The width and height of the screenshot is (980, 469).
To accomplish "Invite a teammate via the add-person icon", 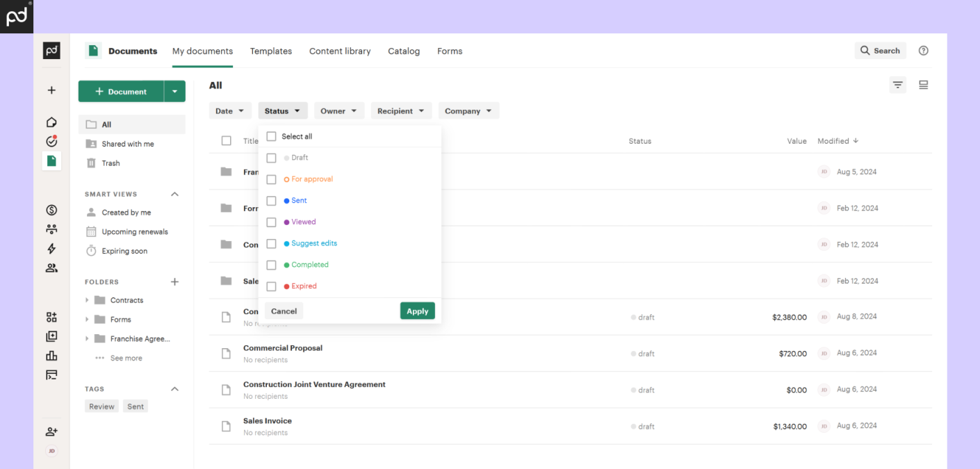I will click(51, 431).
